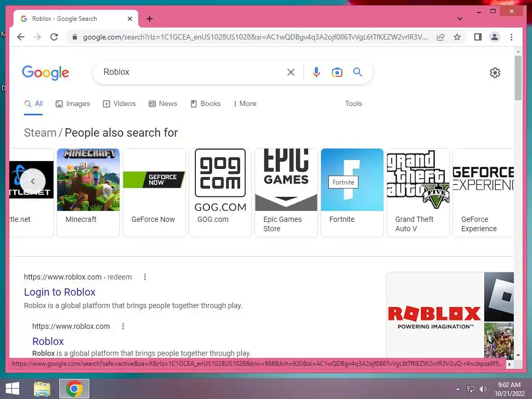Open the Fortnite card
Viewport: 532px width, 399px height.
point(352,192)
